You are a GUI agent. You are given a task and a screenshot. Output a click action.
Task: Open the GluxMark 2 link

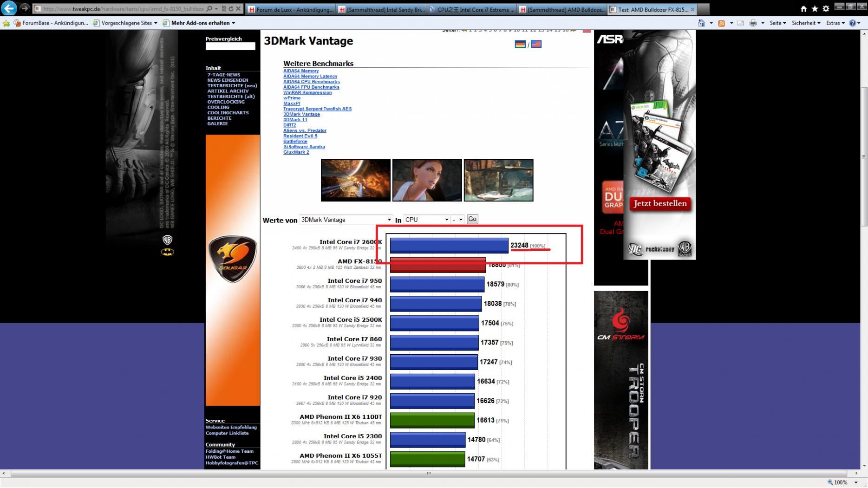pyautogui.click(x=296, y=152)
